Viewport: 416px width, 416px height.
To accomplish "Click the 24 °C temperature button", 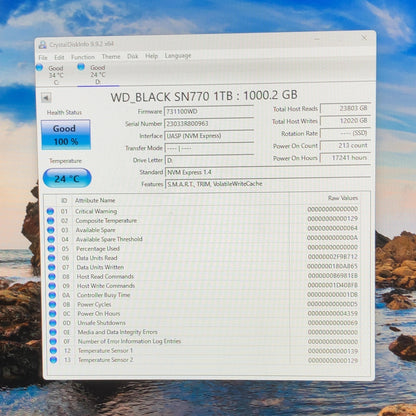I will pyautogui.click(x=67, y=178).
